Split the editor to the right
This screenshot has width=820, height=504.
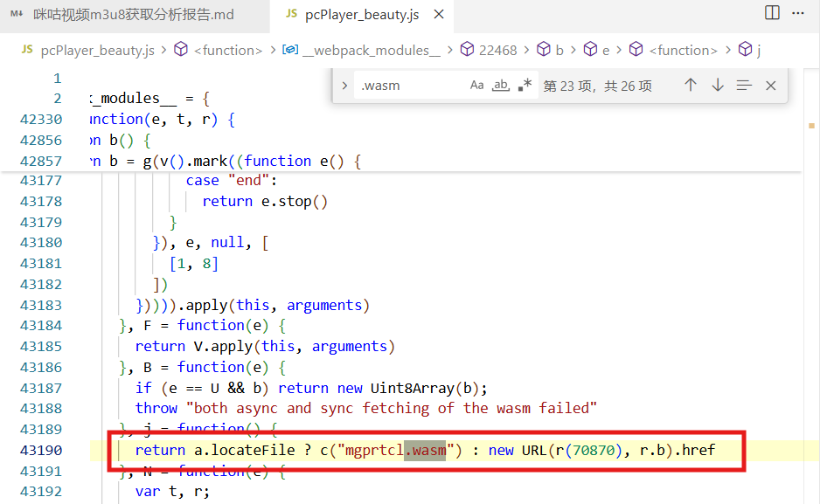point(772,13)
